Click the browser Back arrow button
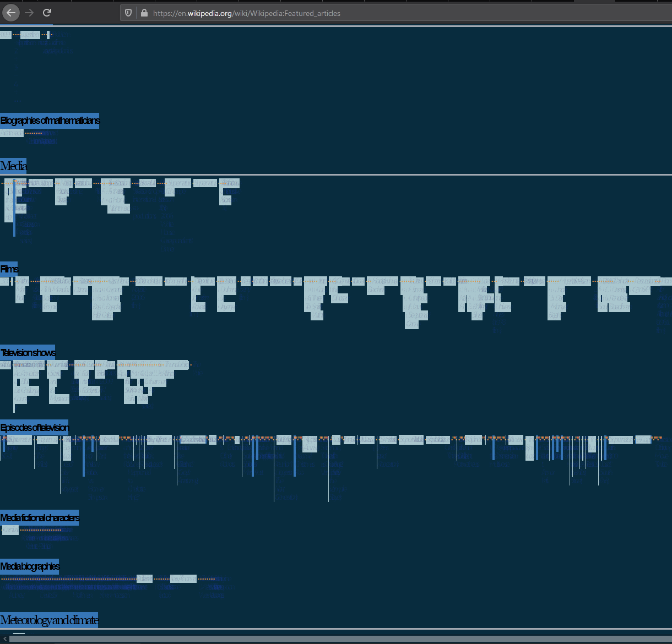The image size is (672, 644). 11,13
